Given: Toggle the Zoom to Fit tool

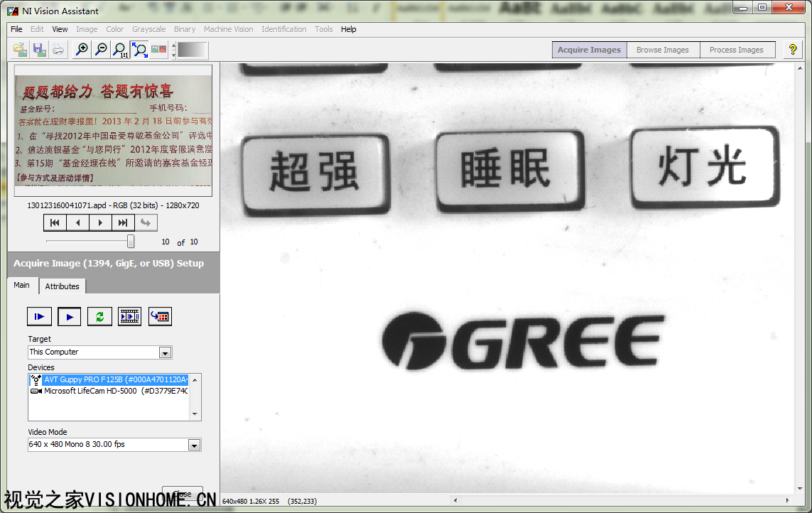Looking at the screenshot, I should [139, 50].
